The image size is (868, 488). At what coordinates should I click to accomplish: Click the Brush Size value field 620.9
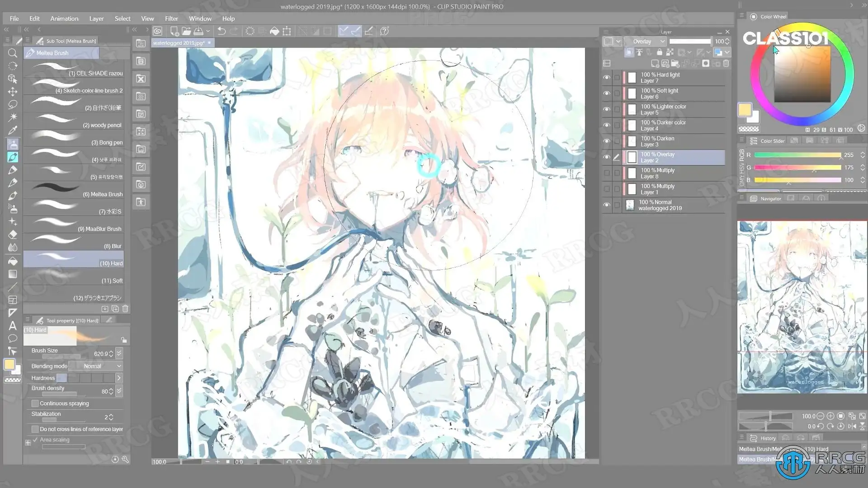tap(100, 354)
